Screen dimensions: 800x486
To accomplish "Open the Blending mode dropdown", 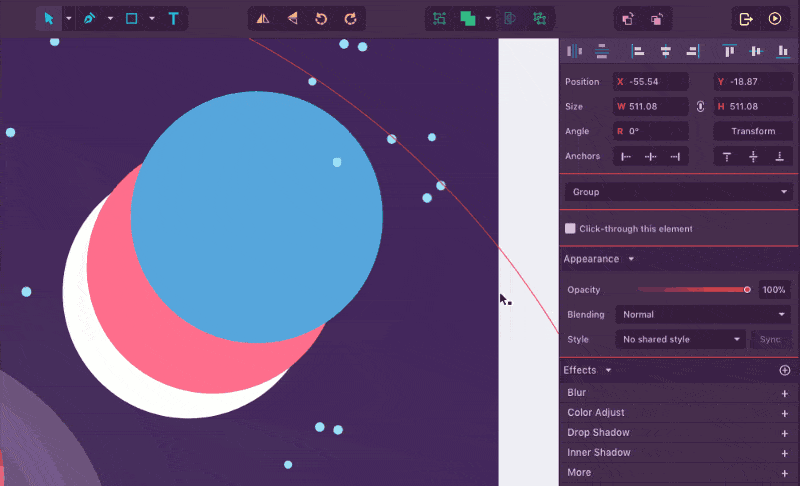I will [704, 314].
